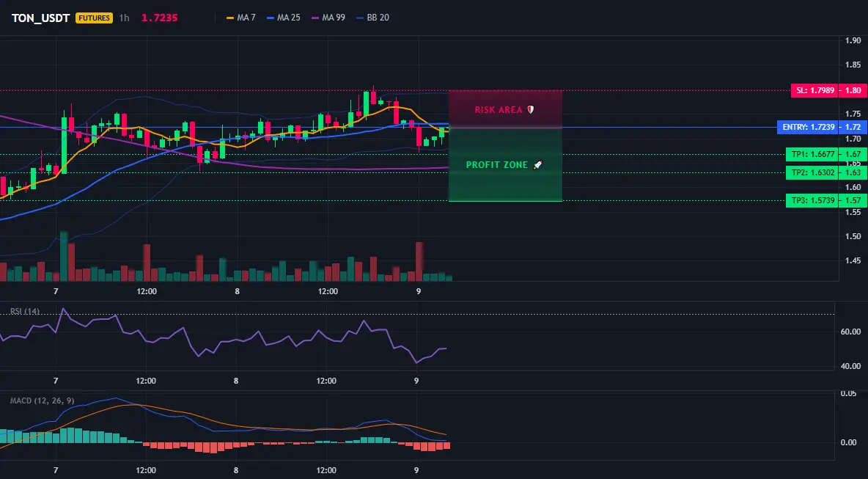Click the 1.50 price axis tick
The image size is (868, 479).
click(853, 236)
